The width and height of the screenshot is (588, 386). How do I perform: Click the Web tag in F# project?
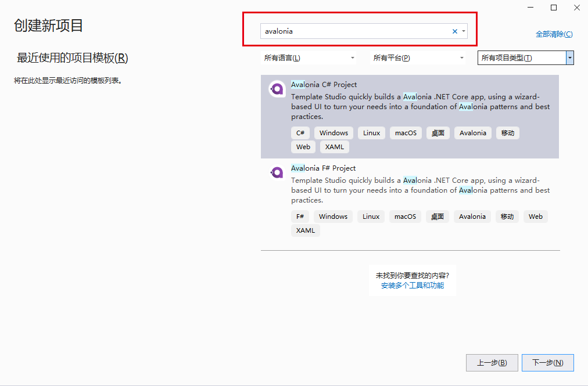pyautogui.click(x=536, y=217)
